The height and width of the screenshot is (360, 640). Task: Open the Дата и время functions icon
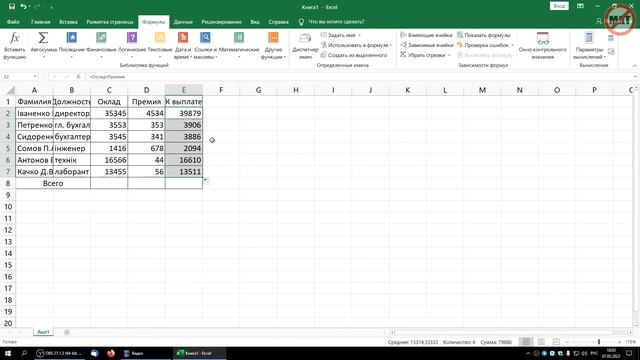coord(183,38)
